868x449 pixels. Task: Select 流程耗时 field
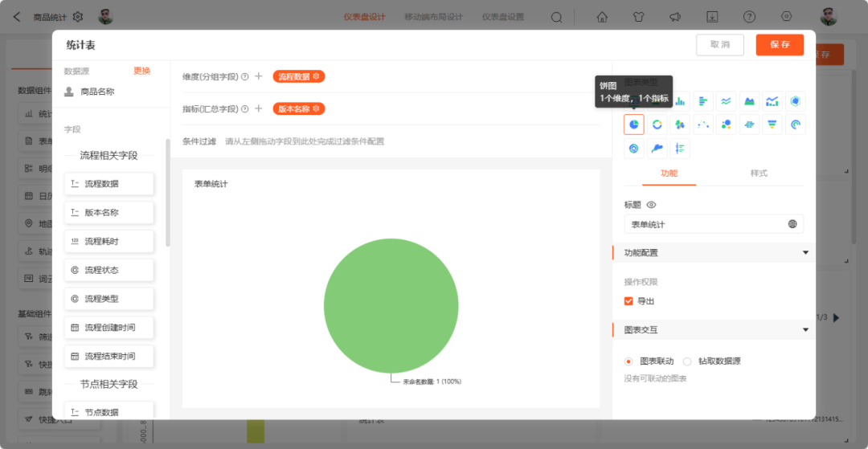pyautogui.click(x=109, y=241)
